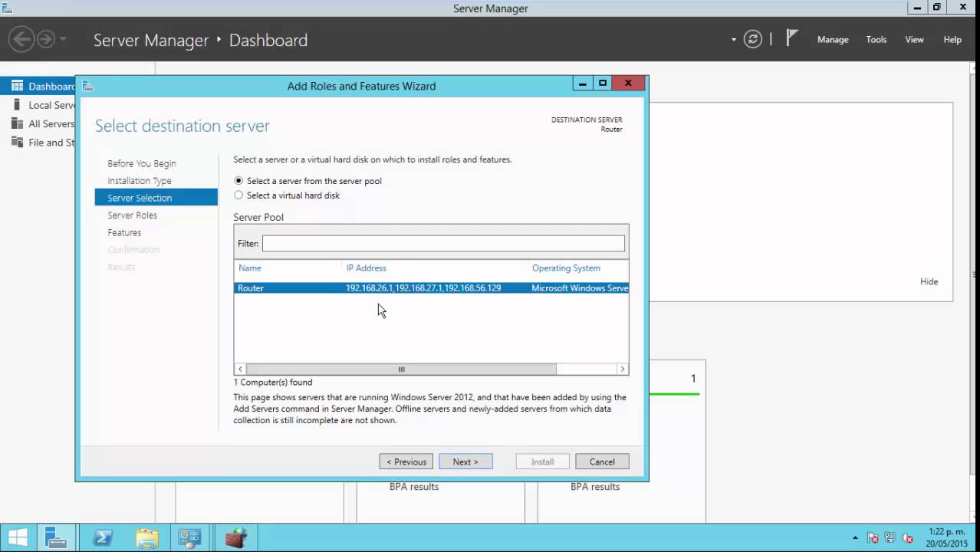Open the Tools menu
980x552 pixels.
click(x=876, y=40)
